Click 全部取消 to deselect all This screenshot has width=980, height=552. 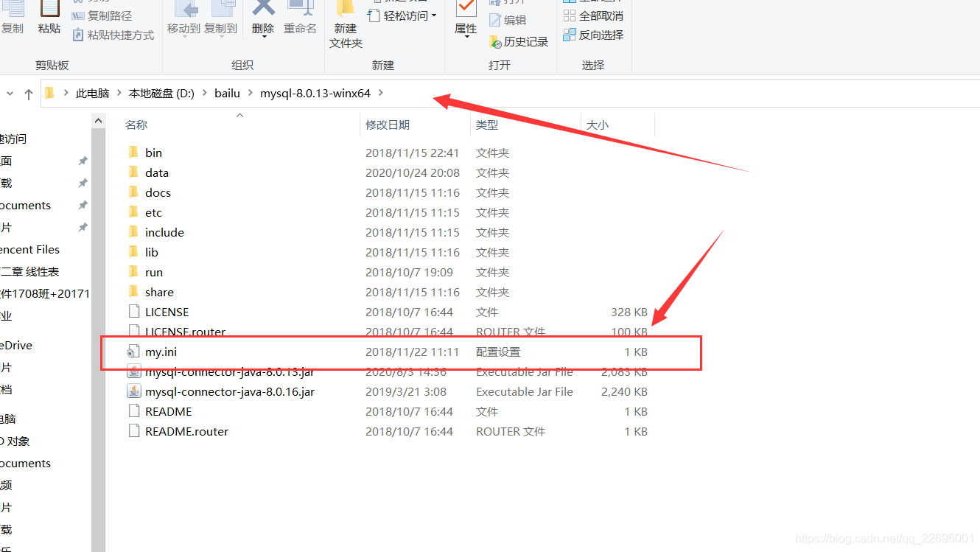coord(593,15)
